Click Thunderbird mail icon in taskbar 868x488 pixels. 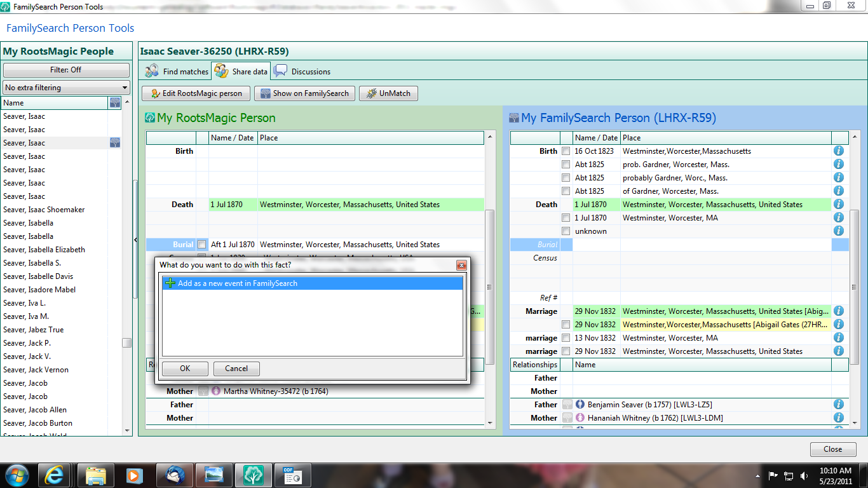pyautogui.click(x=173, y=475)
